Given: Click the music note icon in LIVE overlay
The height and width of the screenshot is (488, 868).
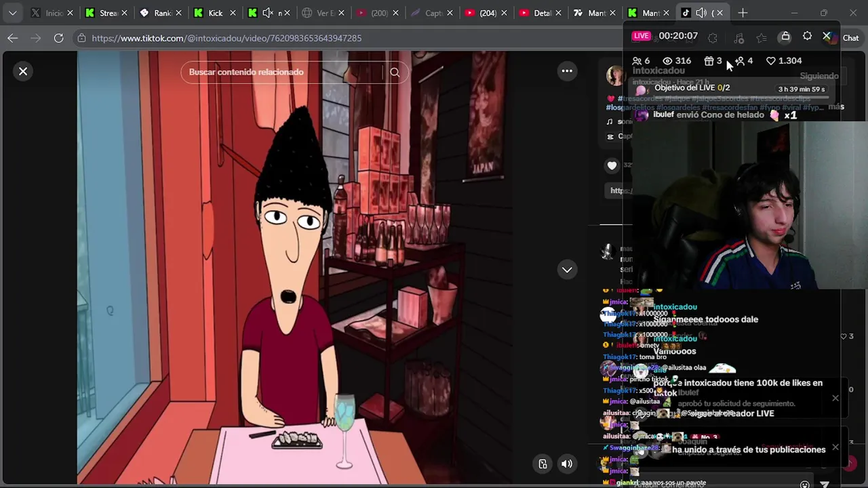Looking at the screenshot, I should 738,37.
